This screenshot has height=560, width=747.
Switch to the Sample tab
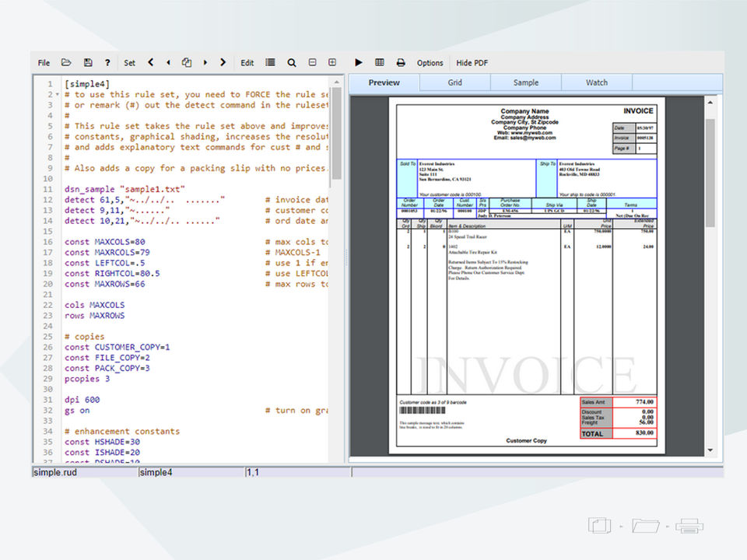point(525,82)
